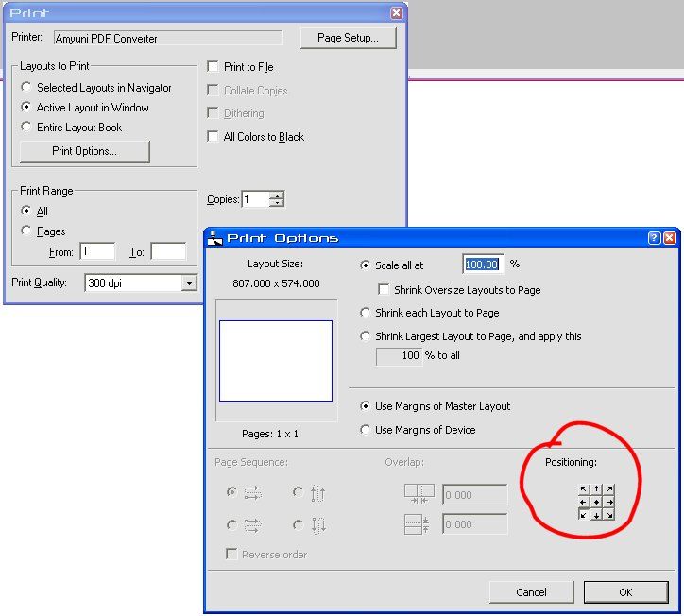Check Shrink Oversize Layouts to Page
The image size is (684, 616).
pyautogui.click(x=384, y=289)
